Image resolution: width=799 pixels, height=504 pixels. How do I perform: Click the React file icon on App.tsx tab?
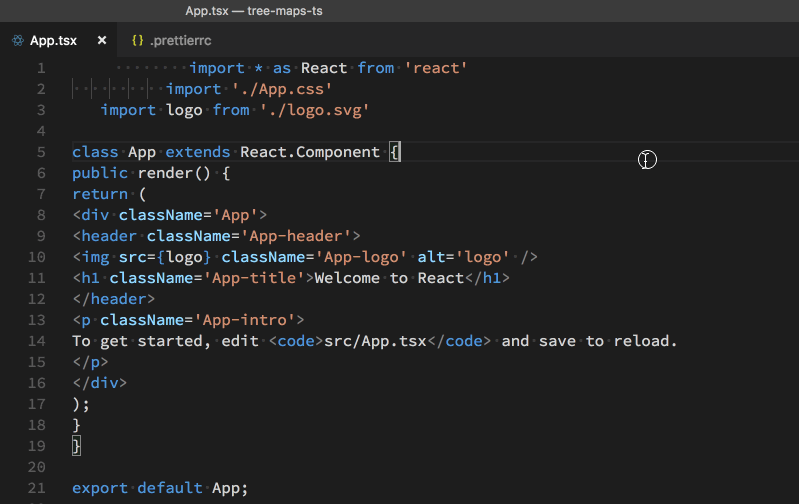point(17,41)
